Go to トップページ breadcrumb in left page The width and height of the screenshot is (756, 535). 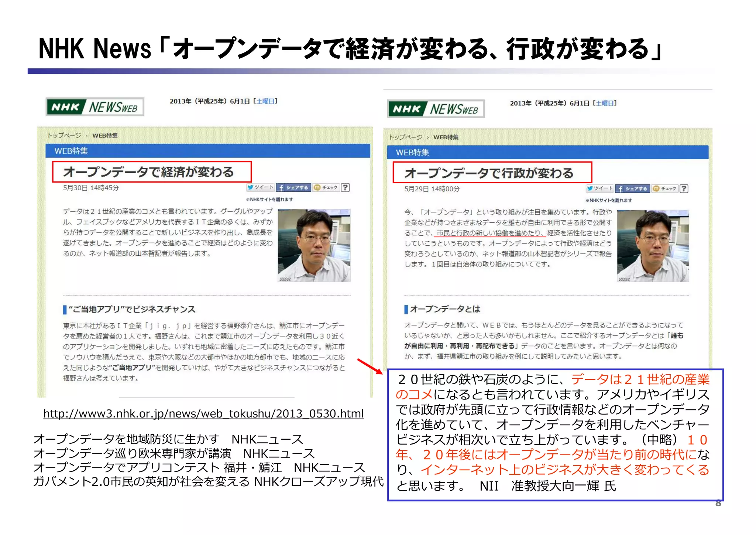(64, 136)
